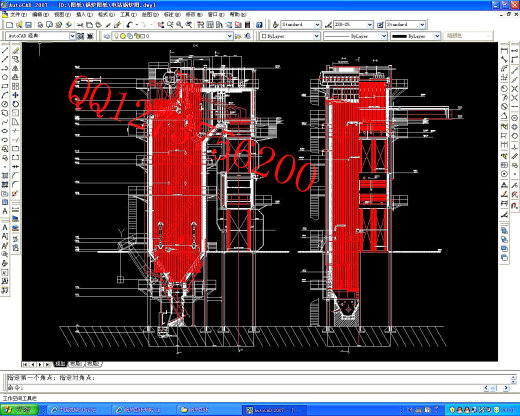This screenshot has height=416, width=520.
Task: Select the Linear Dimension tool
Action: tap(504, 51)
